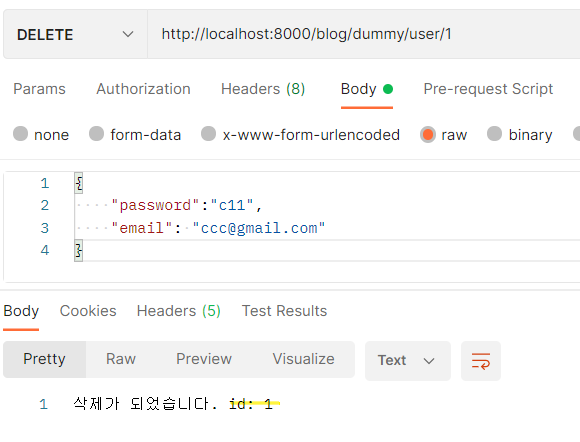Select the binary body radio option
Viewport: 580px width, 442px height.
495,134
